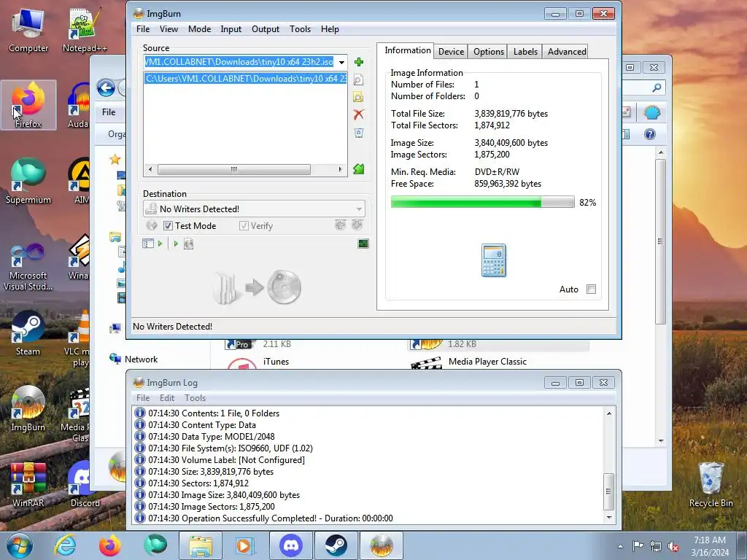Image resolution: width=747 pixels, height=560 pixels.
Task: Toggle the Auto checkbox
Action: (x=591, y=289)
